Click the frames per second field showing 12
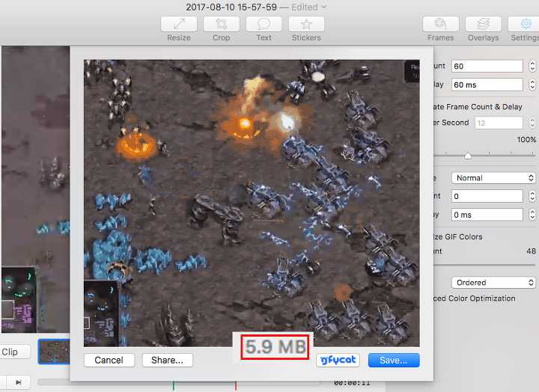 pyautogui.click(x=499, y=123)
